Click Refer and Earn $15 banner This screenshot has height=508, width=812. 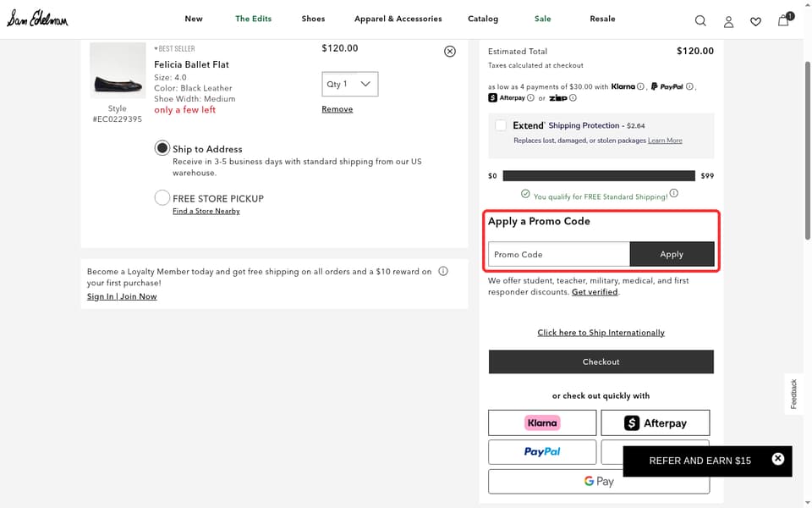700,461
